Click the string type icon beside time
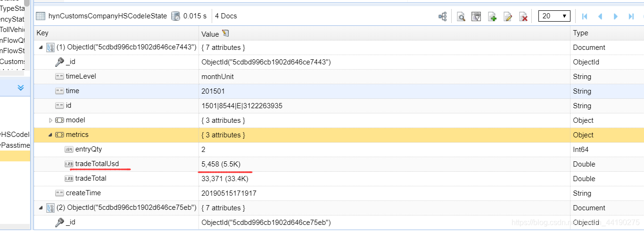 coord(59,91)
